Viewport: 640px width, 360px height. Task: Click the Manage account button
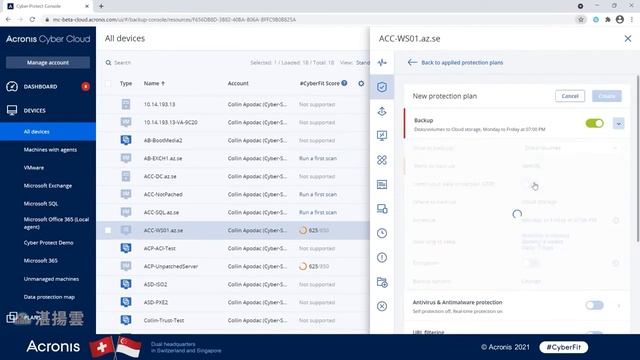coord(48,62)
